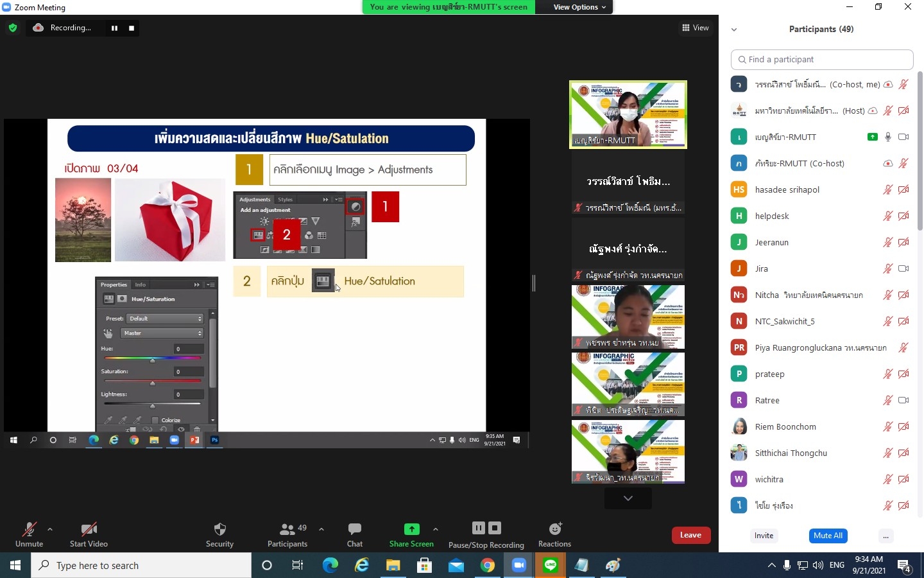The height and width of the screenshot is (578, 924).
Task: Open the View Options dropdown
Action: click(580, 7)
